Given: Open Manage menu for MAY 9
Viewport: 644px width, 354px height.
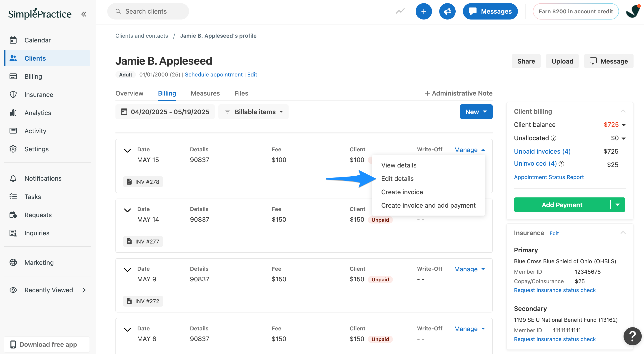Looking at the screenshot, I should [469, 269].
